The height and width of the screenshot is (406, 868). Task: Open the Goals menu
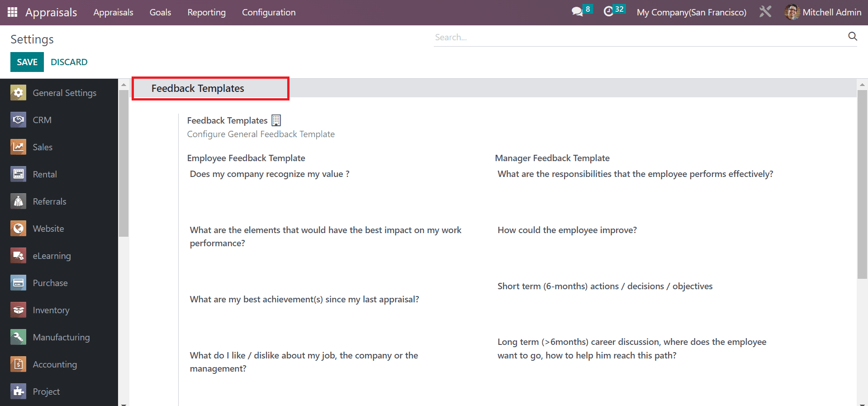(x=160, y=12)
